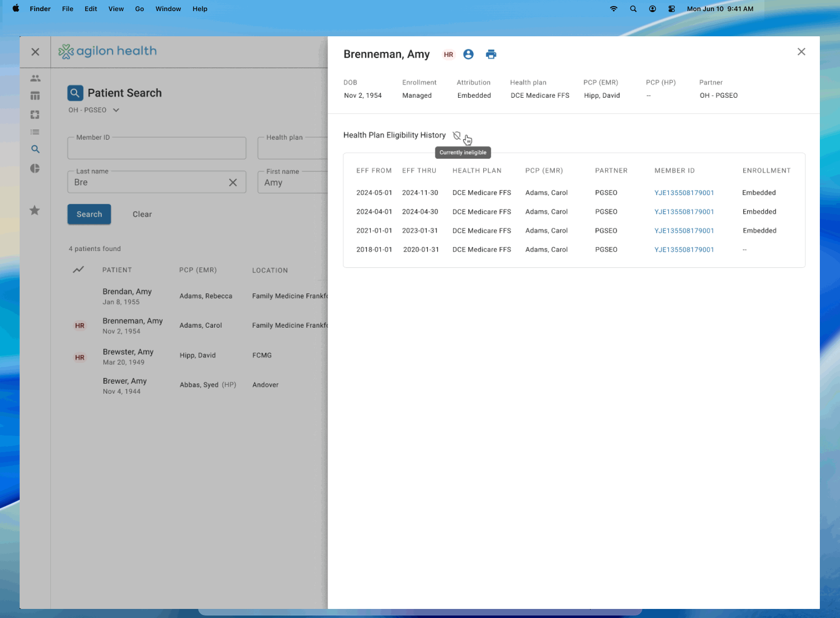The width and height of the screenshot is (840, 618).
Task: Click the user account menu bar icon
Action: tap(653, 9)
